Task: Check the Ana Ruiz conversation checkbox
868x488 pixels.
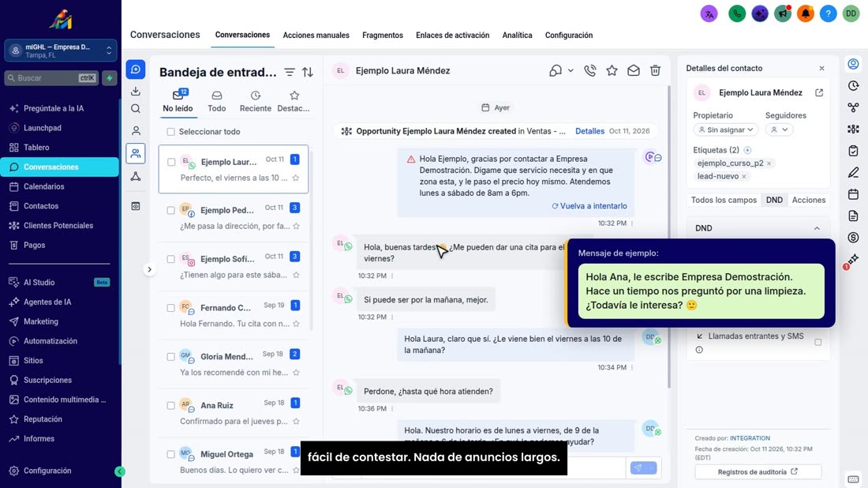Action: 170,405
